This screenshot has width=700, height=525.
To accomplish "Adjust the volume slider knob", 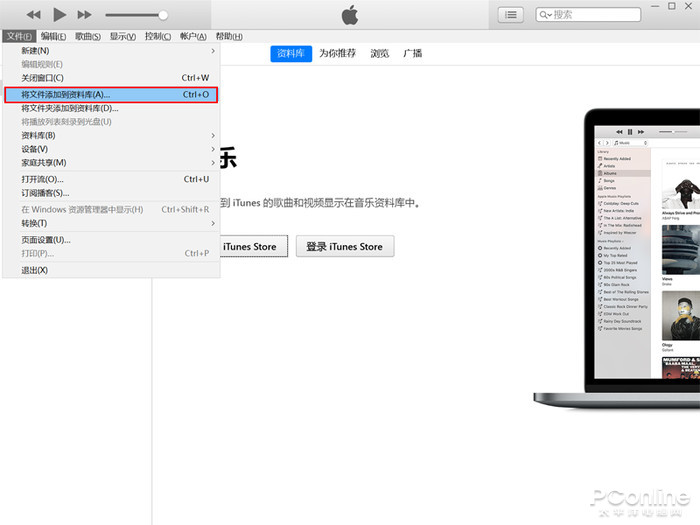I will [163, 15].
